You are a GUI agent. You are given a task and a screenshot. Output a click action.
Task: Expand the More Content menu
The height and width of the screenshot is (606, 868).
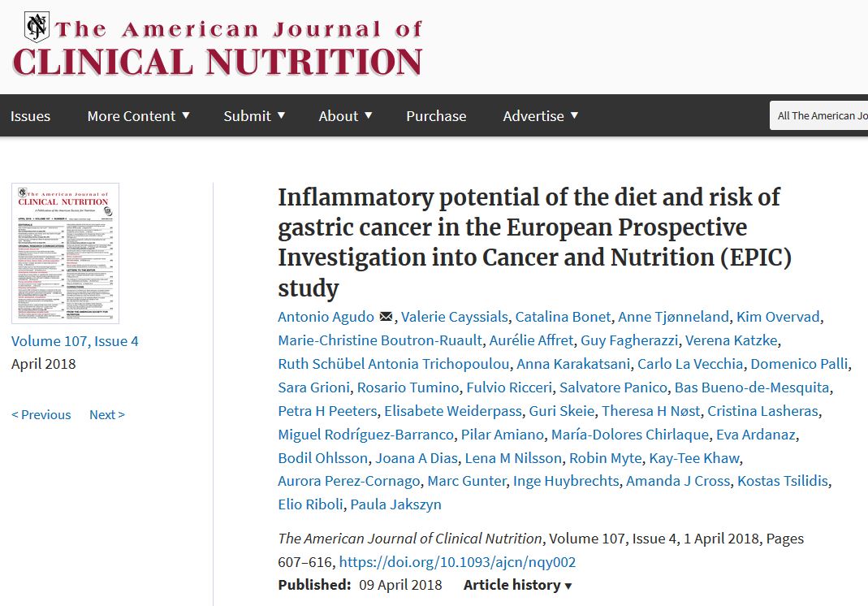tap(138, 116)
